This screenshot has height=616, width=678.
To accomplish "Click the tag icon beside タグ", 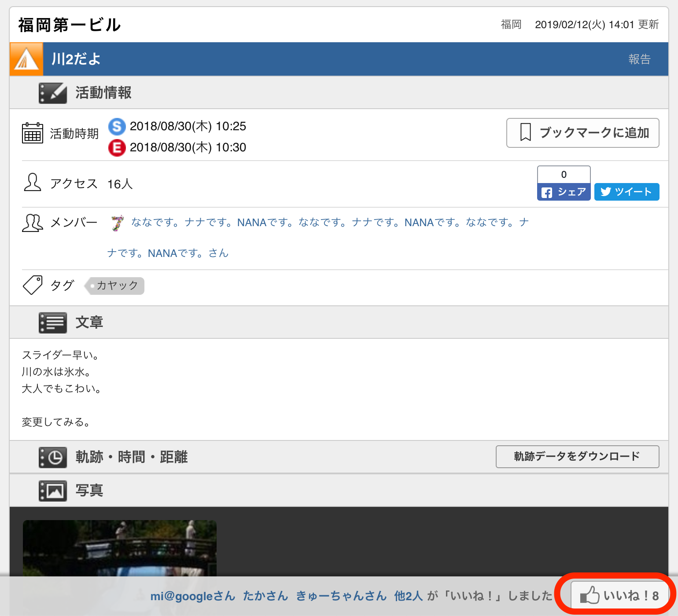I will click(x=33, y=285).
